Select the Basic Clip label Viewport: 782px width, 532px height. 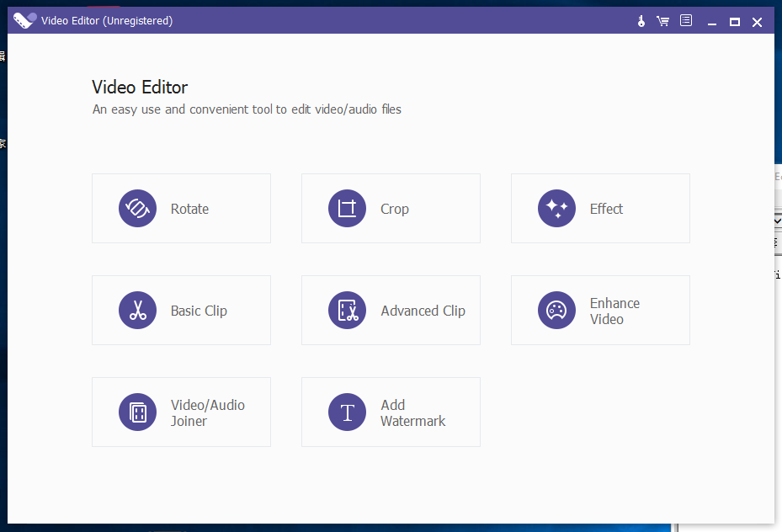[199, 311]
